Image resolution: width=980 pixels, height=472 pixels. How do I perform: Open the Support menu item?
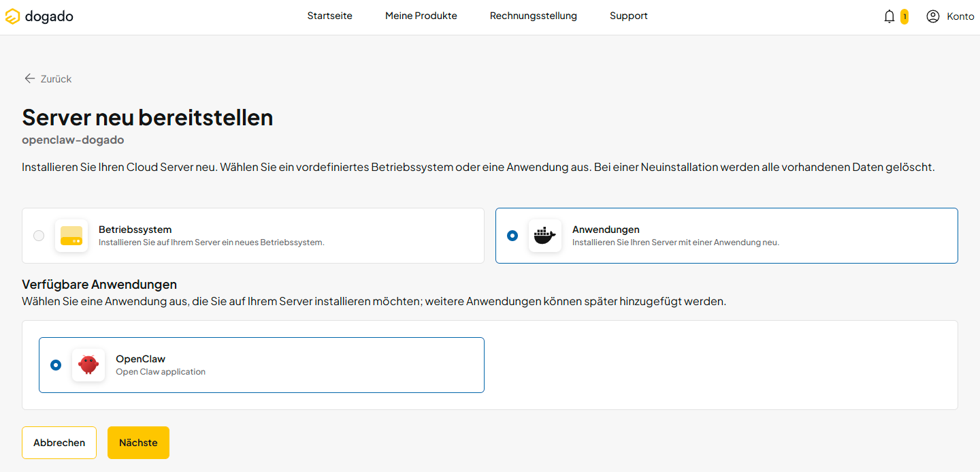629,16
